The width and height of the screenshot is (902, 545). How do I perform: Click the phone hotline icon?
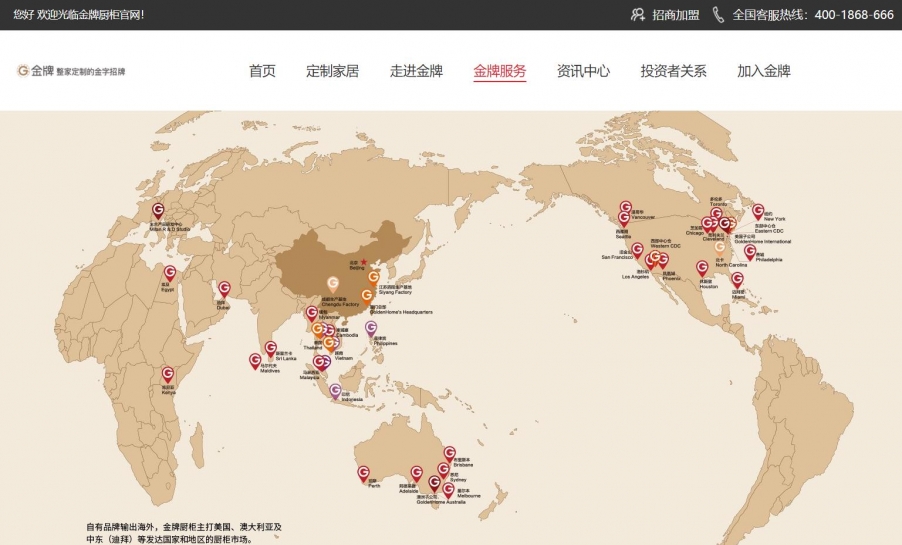(718, 14)
